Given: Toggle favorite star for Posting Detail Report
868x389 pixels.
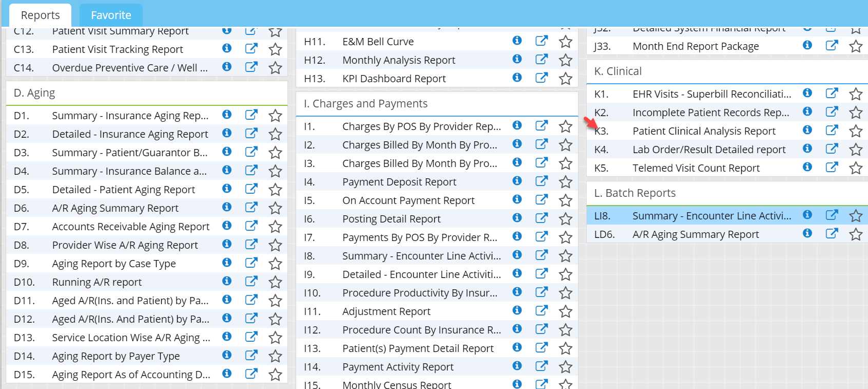Looking at the screenshot, I should [565, 219].
